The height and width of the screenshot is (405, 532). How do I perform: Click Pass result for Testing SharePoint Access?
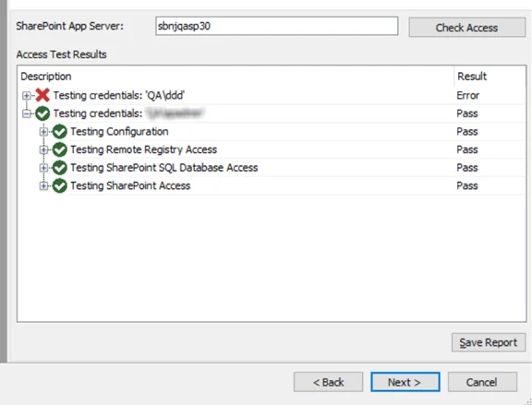[467, 185]
